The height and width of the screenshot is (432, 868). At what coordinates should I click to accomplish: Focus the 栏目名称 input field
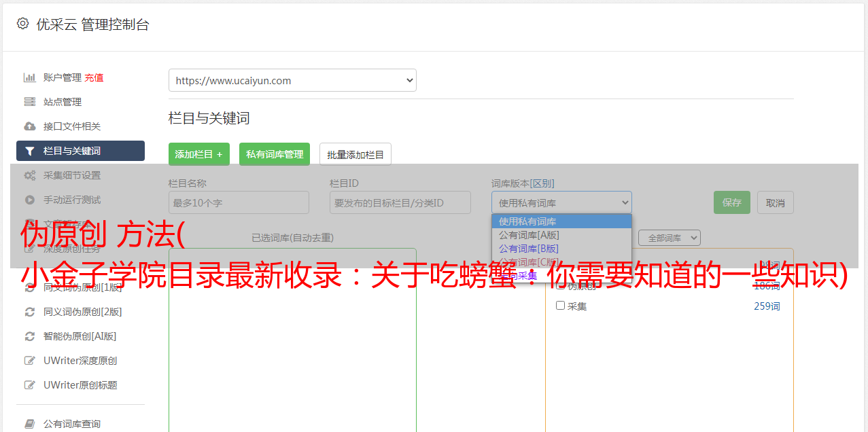(239, 202)
